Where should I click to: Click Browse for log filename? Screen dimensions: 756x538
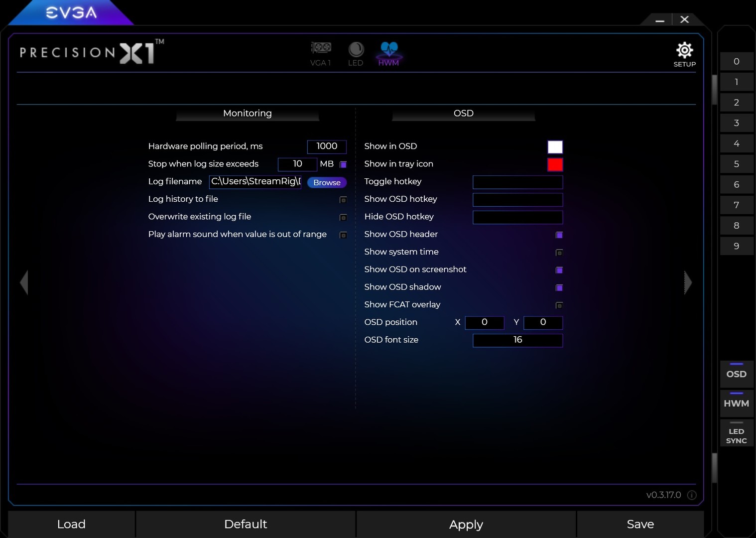(x=326, y=182)
